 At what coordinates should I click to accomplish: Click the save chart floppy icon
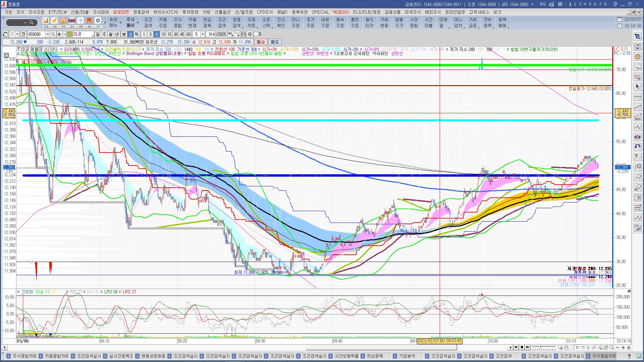[244, 34]
